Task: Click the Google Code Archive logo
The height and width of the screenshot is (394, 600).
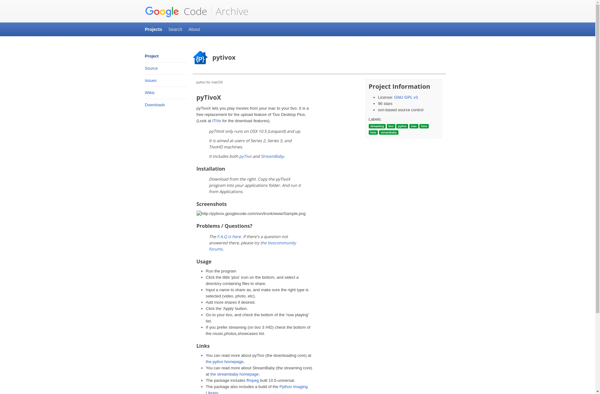Action: 196,11
